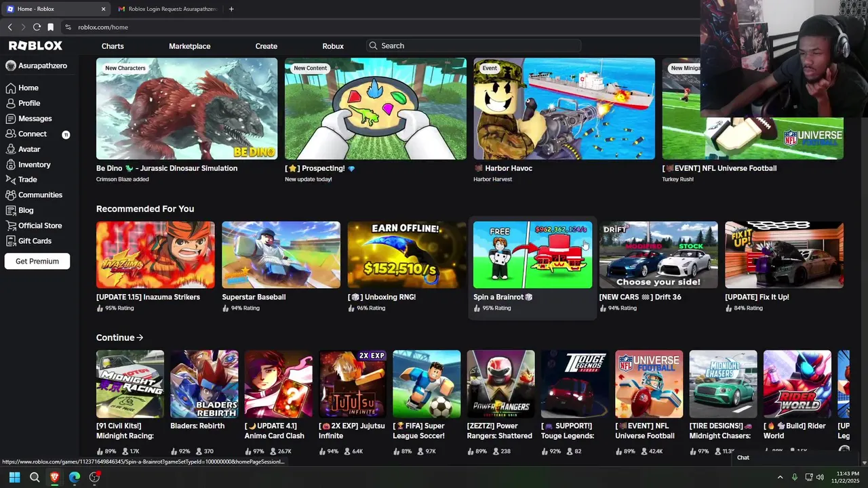
Task: Click Asurapathzero avatar icon
Action: pyautogui.click(x=11, y=66)
